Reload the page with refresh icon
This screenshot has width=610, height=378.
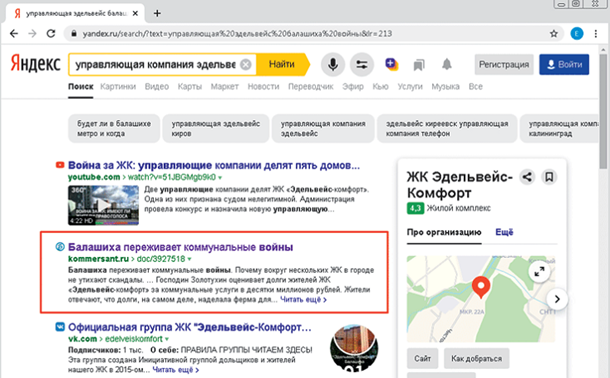(51, 33)
